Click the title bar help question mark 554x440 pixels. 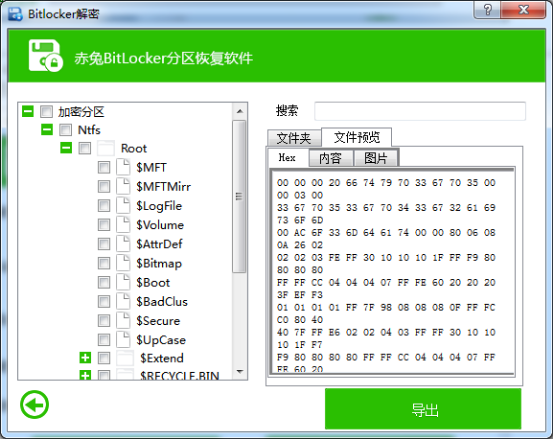488,10
